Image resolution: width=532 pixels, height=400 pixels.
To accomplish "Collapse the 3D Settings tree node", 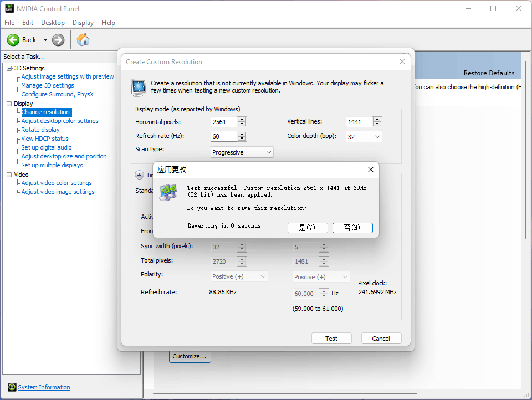I will tap(9, 68).
